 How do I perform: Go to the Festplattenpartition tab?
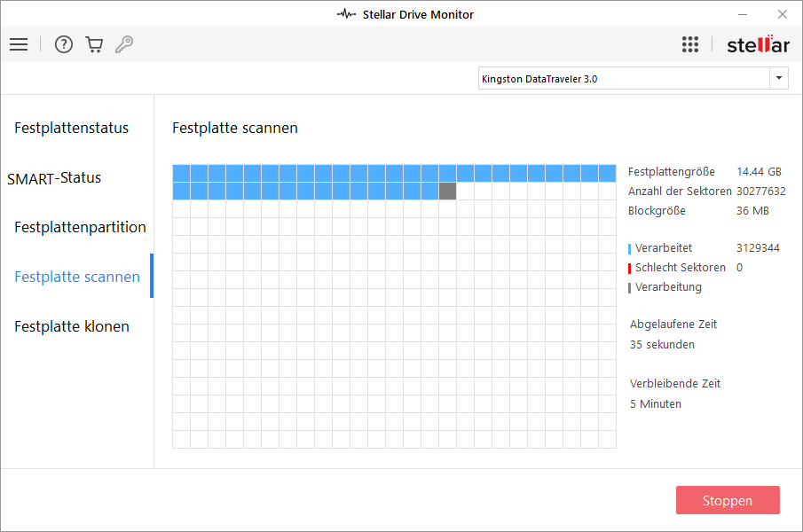coord(80,227)
